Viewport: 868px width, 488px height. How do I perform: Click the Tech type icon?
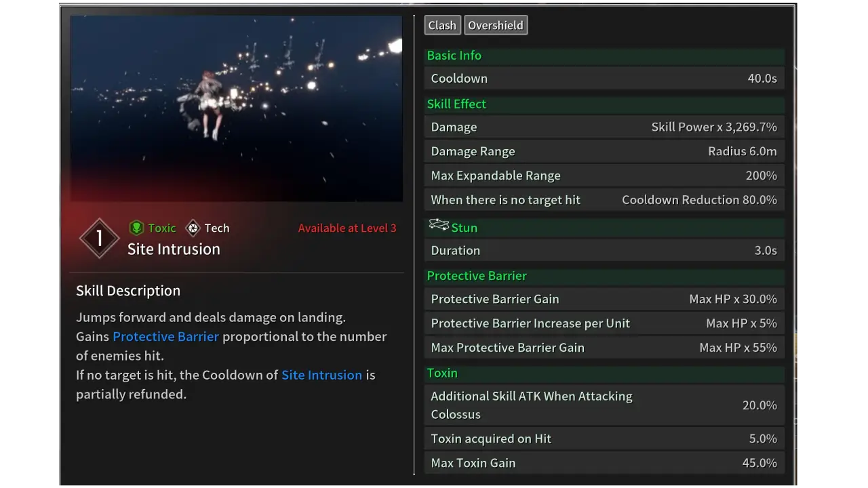pos(193,228)
